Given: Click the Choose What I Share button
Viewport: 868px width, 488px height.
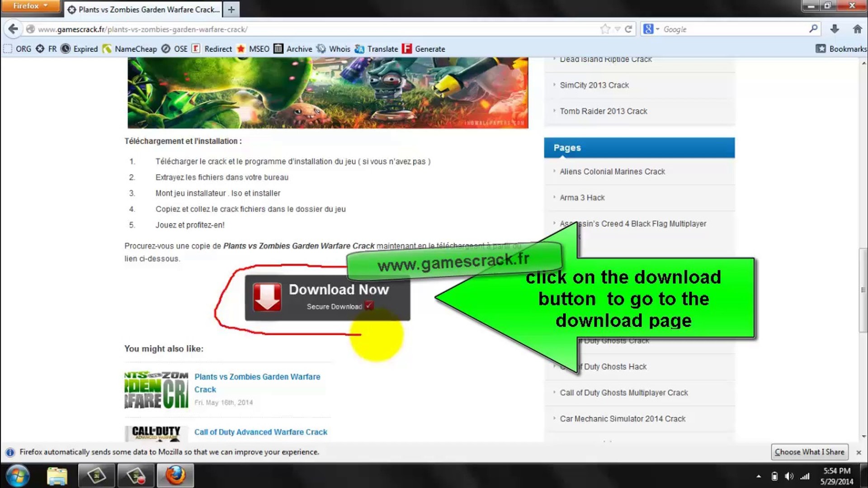Looking at the screenshot, I should point(809,452).
